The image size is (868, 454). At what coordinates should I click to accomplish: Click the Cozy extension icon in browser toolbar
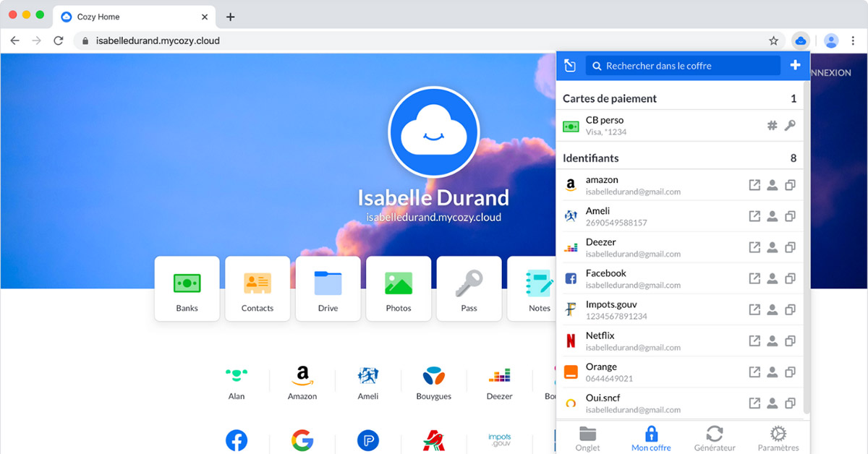tap(801, 40)
